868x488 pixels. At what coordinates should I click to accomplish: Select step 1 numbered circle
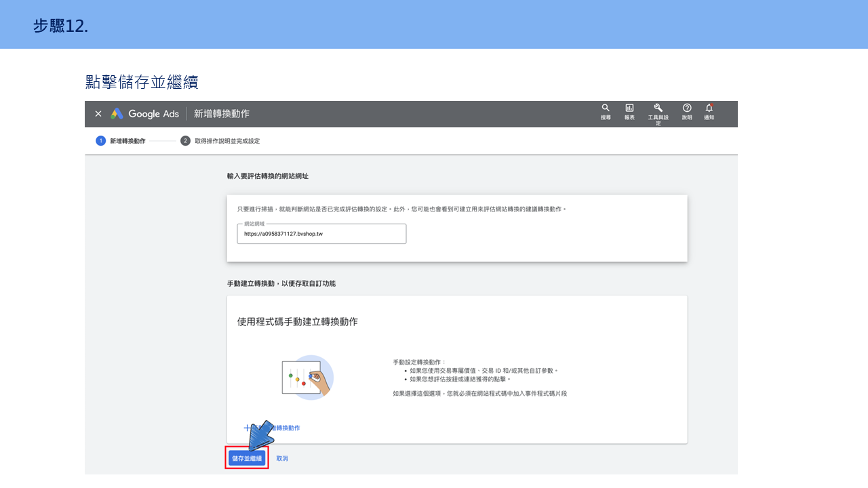pos(101,141)
